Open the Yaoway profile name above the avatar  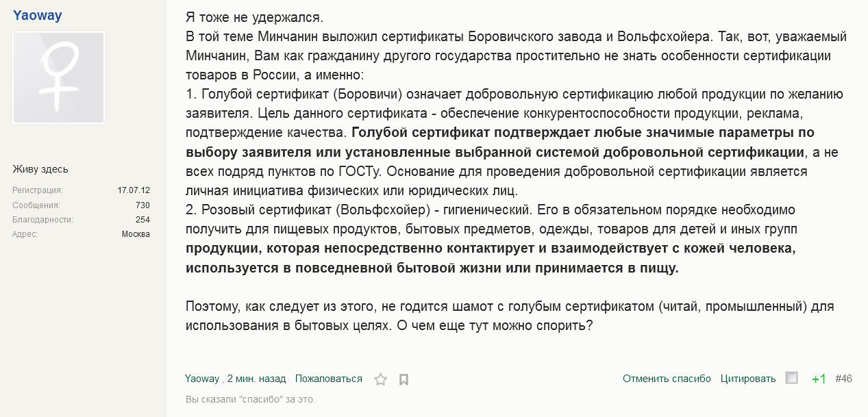tap(38, 15)
